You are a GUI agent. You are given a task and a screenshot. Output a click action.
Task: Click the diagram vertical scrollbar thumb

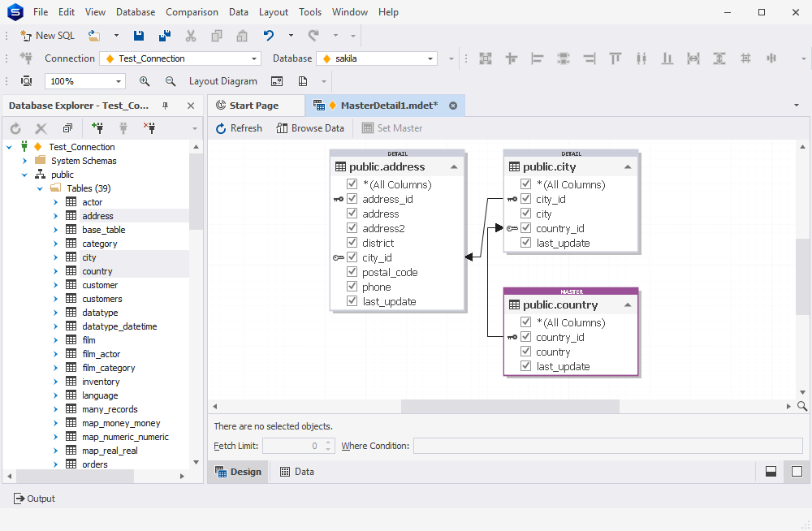coord(803,277)
